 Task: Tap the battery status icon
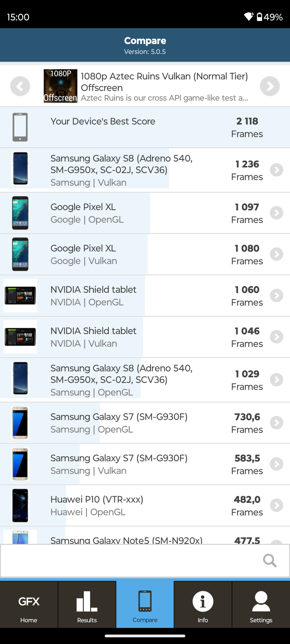click(x=260, y=17)
